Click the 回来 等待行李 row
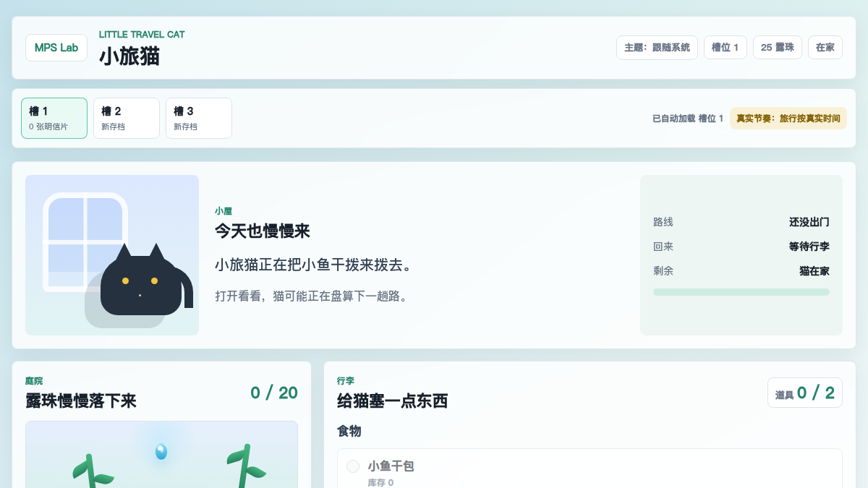 [741, 247]
